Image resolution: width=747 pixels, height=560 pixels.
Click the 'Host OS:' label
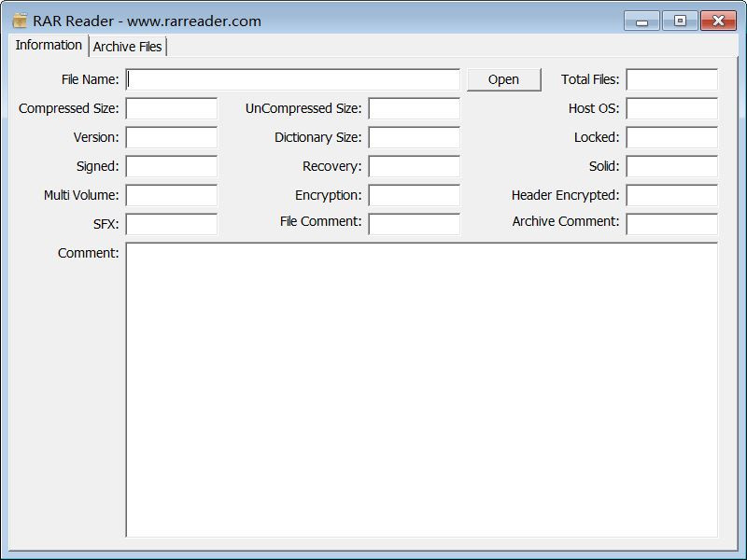(594, 108)
